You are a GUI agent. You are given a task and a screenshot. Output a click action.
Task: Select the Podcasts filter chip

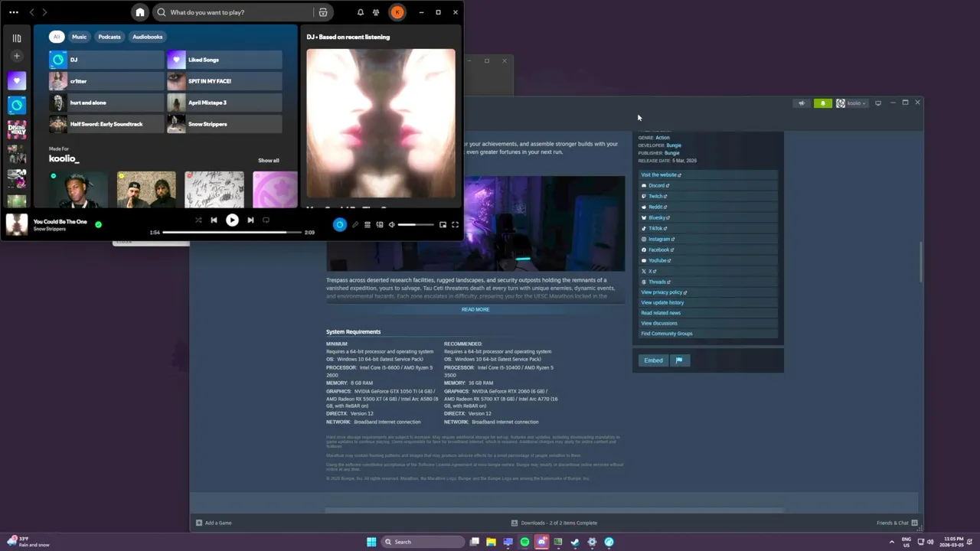tap(109, 37)
